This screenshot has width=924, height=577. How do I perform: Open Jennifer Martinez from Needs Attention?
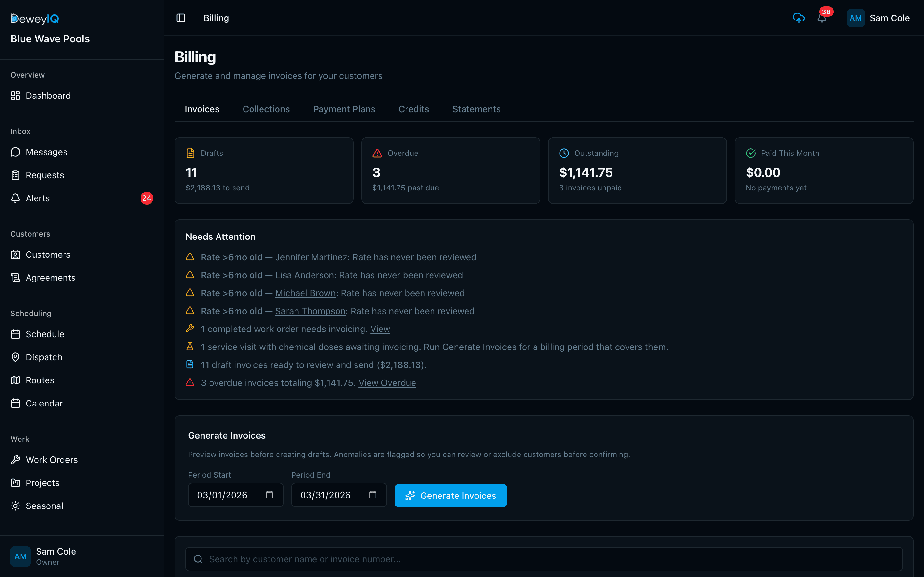coord(311,257)
